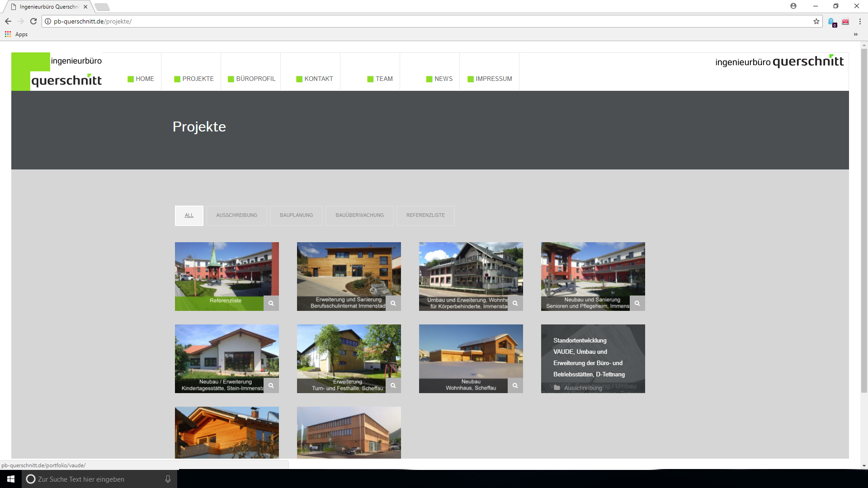Click the magnifier icon on Kindertagesstätte project

(x=271, y=385)
